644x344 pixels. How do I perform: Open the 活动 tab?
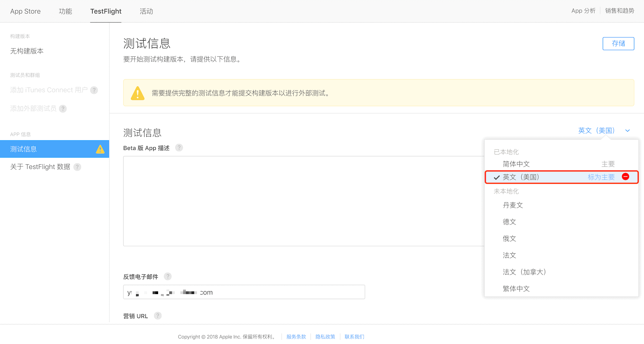(146, 11)
